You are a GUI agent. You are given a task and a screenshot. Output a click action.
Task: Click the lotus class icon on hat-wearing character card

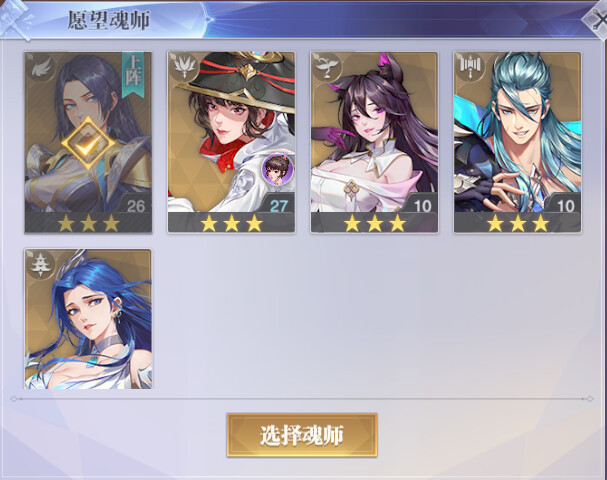tap(184, 69)
